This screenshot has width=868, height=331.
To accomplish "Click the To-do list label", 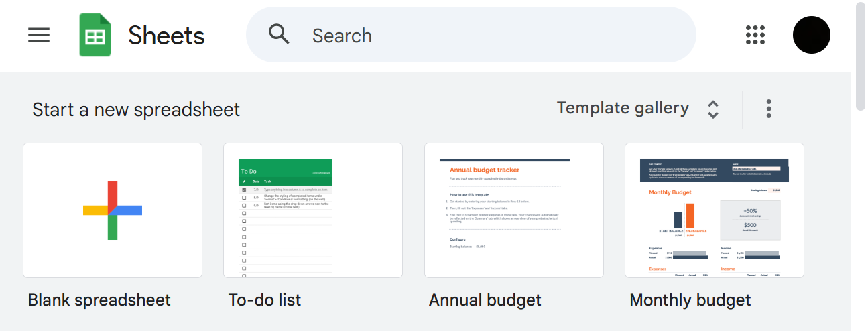I will click(x=265, y=300).
